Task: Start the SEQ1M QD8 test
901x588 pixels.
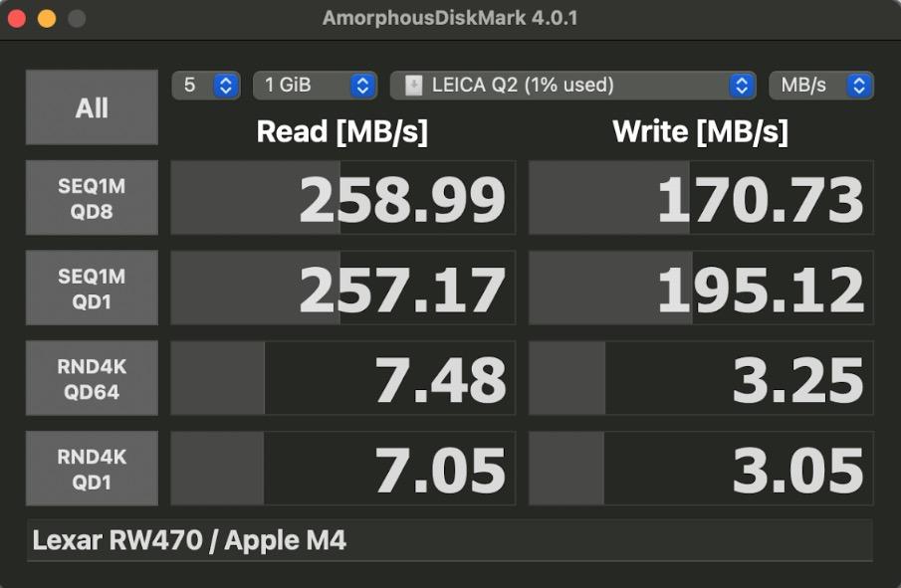Action: pyautogui.click(x=92, y=198)
